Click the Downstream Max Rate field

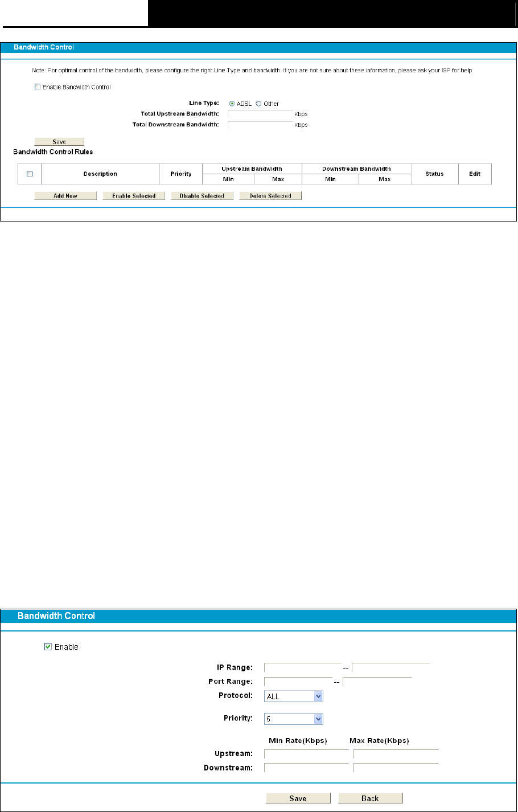pos(396,768)
